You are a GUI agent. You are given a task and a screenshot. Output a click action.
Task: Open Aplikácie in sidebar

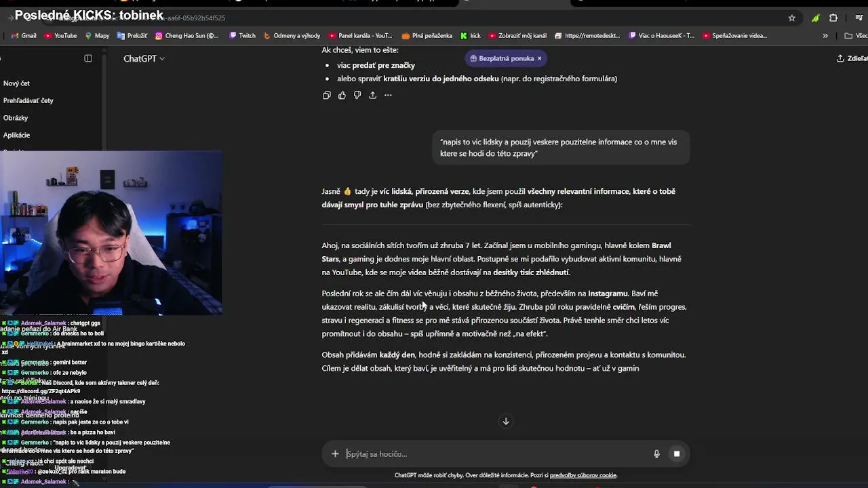16,135
